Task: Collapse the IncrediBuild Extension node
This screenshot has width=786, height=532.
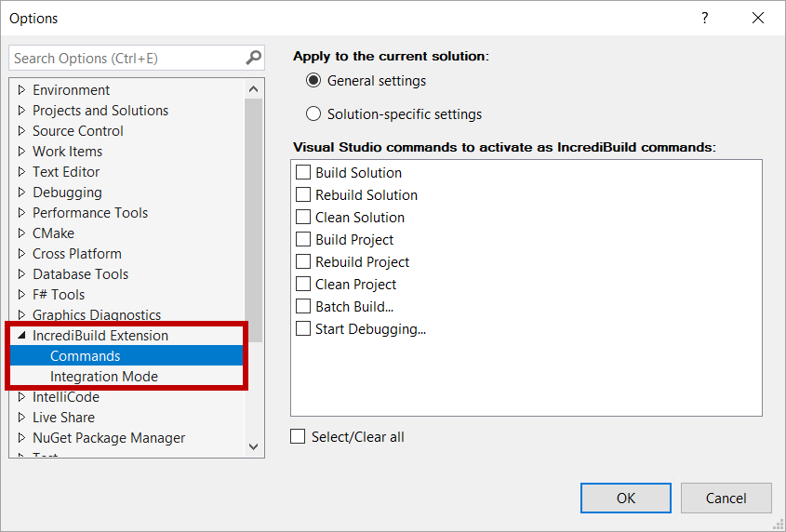Action: pyautogui.click(x=21, y=336)
